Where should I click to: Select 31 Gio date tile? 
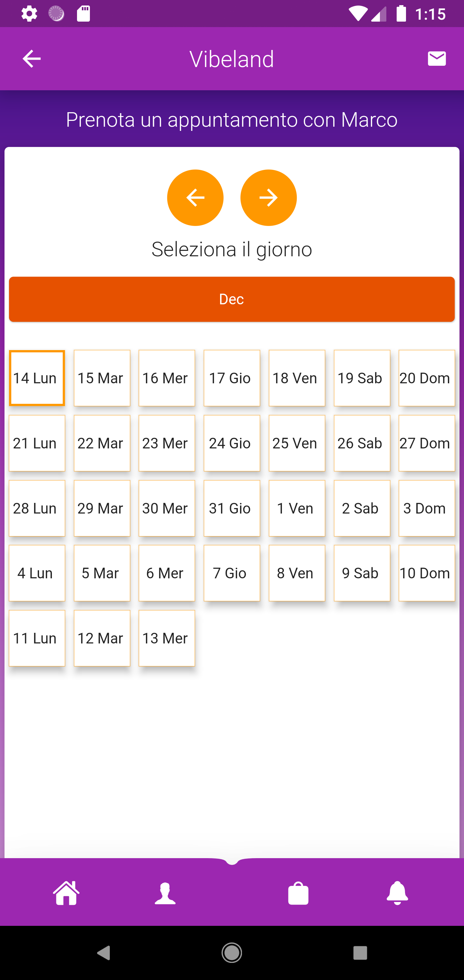coord(232,508)
